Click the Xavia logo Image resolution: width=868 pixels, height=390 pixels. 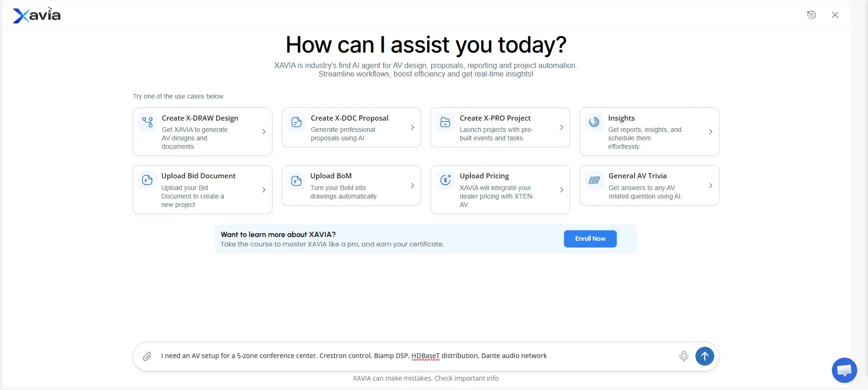click(x=37, y=15)
